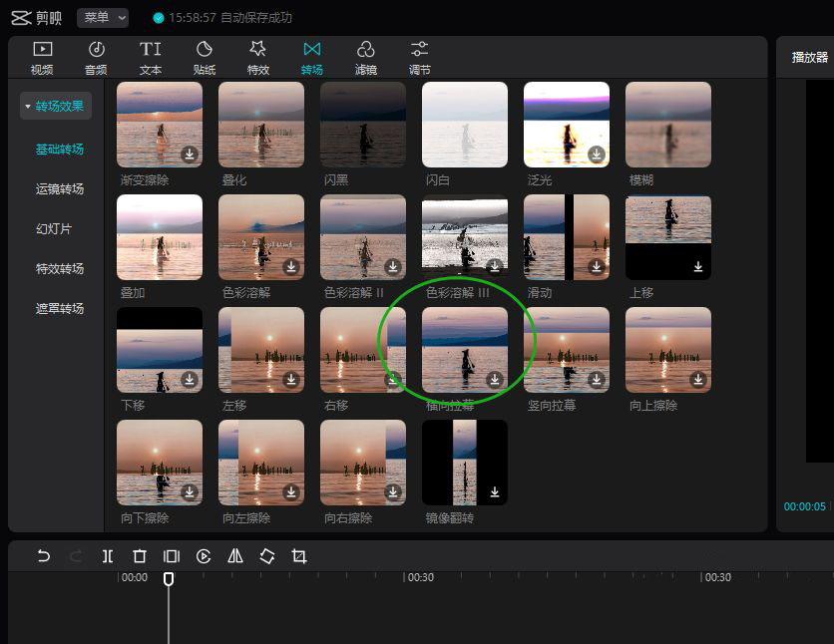Download the 叠化 transition
Screen dimensions: 834x644
[291, 155]
